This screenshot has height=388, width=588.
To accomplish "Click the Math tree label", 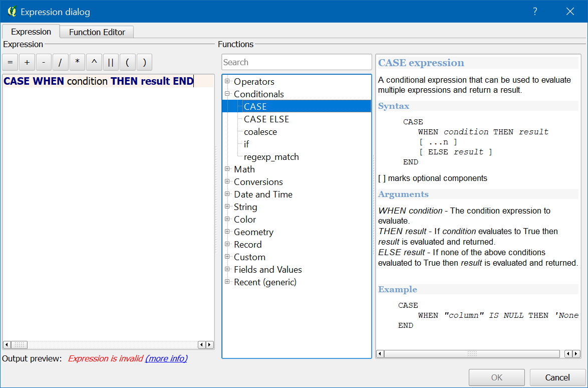I will pos(244,169).
